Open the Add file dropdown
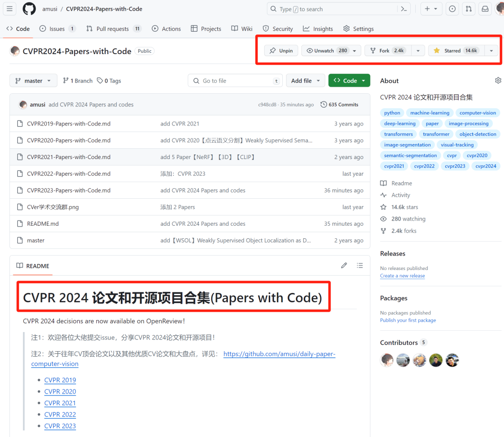 (x=305, y=80)
